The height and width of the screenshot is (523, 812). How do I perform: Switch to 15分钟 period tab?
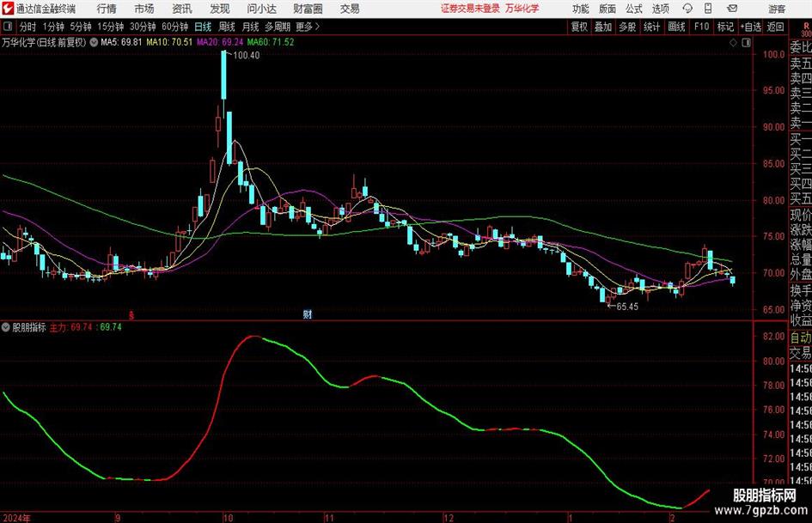point(111,27)
